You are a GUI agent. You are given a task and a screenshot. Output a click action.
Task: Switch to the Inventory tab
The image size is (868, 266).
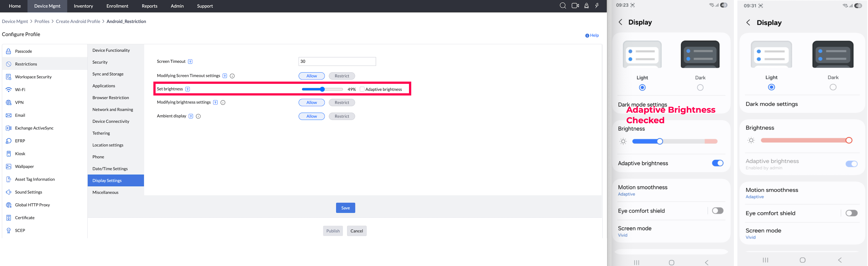[x=83, y=6]
